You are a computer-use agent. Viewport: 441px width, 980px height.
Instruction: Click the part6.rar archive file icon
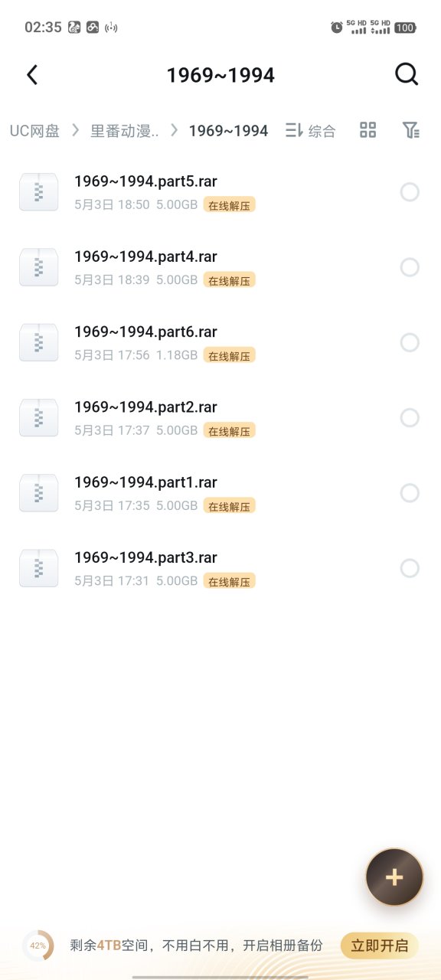click(x=38, y=342)
